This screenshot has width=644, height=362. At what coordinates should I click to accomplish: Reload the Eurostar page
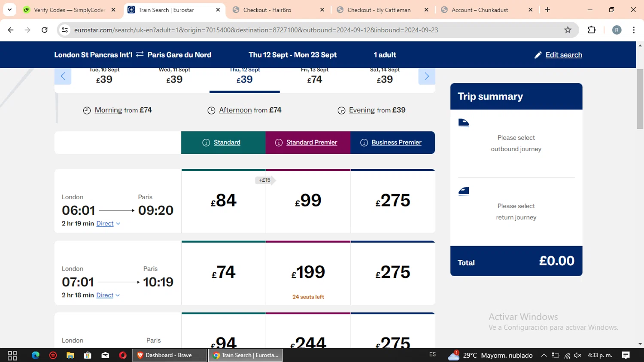click(44, 30)
